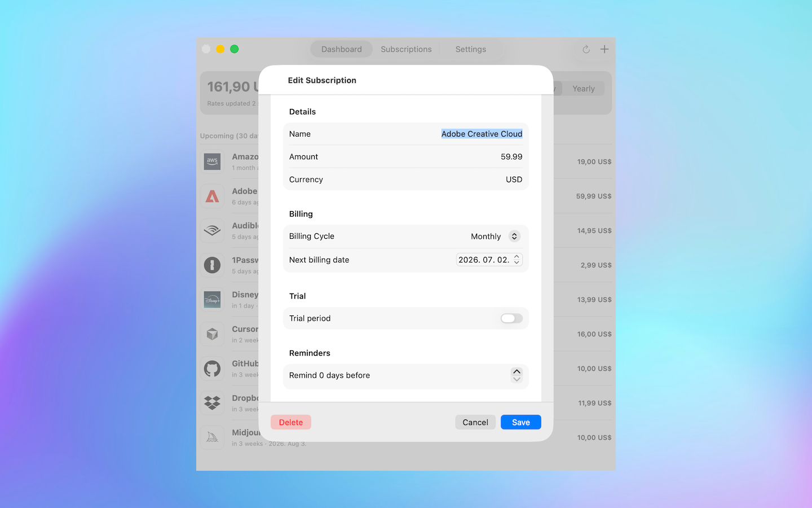812x508 pixels.
Task: Click the plus add subscription icon
Action: point(604,49)
